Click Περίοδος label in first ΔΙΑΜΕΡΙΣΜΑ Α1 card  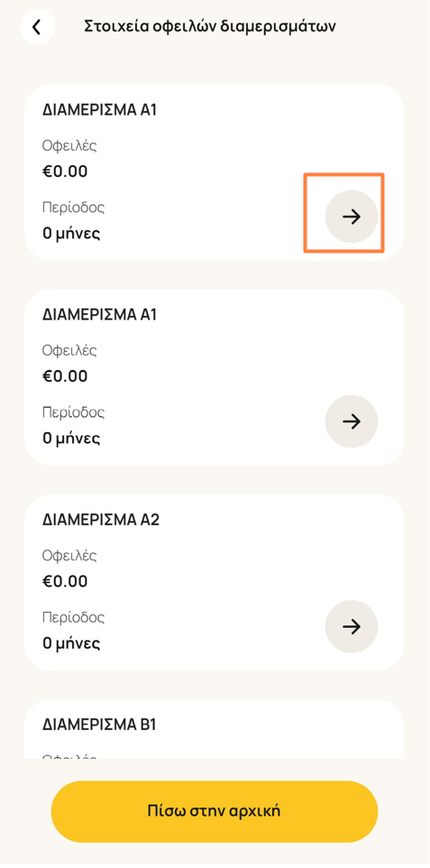pyautogui.click(x=74, y=208)
